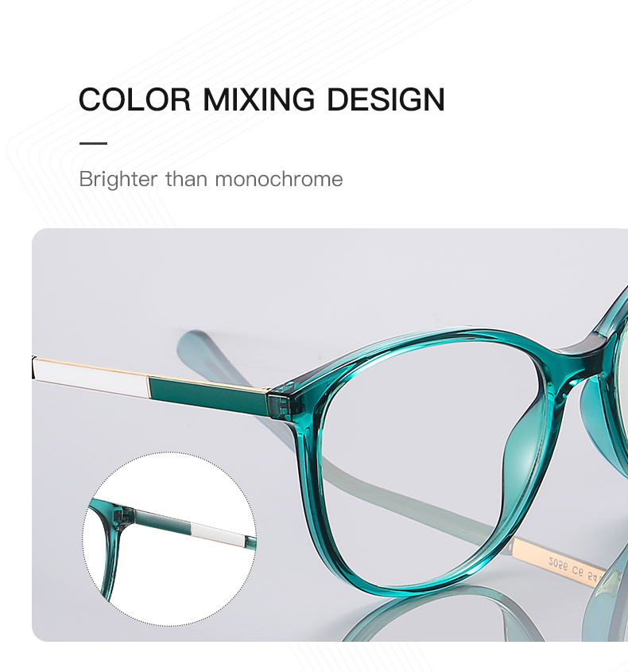Image resolution: width=628 pixels, height=672 pixels.
Task: Click the COLOR MIXING DESIGN heading
Action: click(x=262, y=99)
